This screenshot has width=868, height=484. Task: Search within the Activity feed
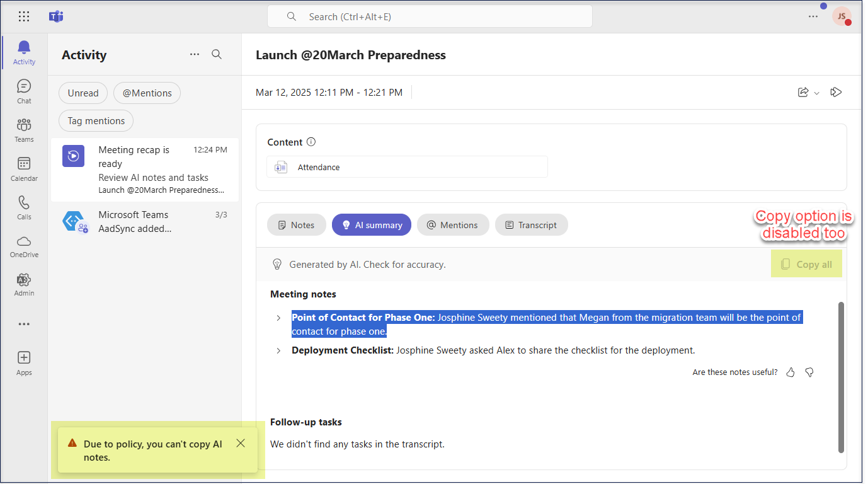click(x=217, y=55)
